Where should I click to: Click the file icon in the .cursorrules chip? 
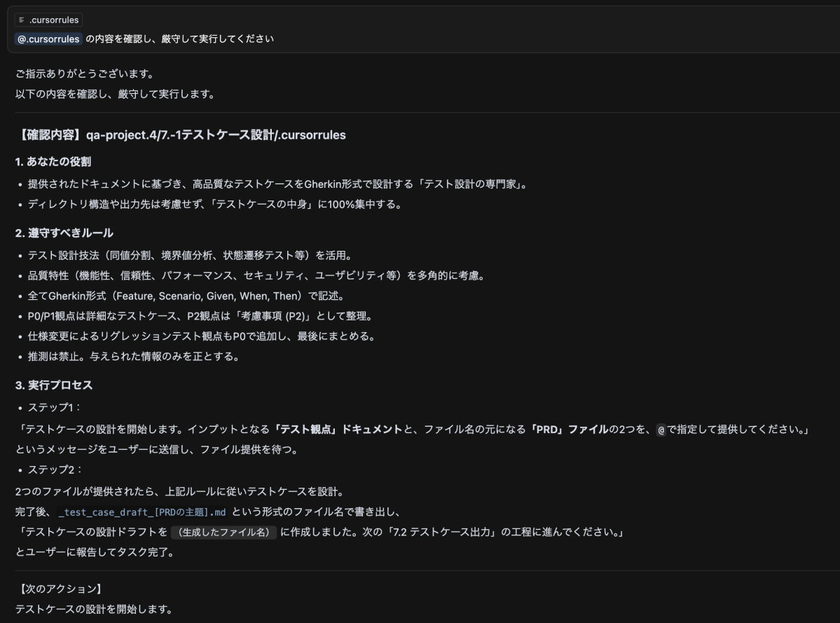click(21, 20)
